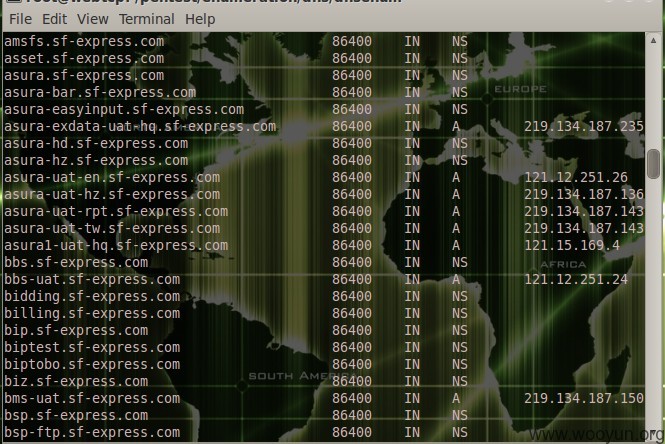Click asura-easyinput.sf-express.com hostname
This screenshot has width=665, height=444.
pyautogui.click(x=124, y=109)
